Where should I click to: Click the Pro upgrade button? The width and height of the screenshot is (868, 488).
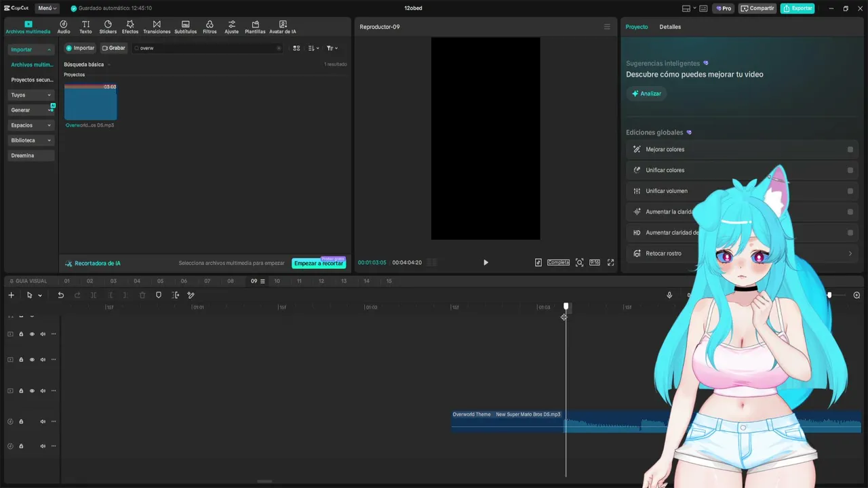click(723, 8)
